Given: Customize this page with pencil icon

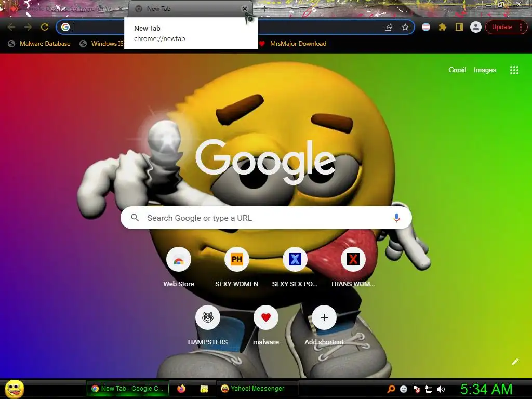Looking at the screenshot, I should pyautogui.click(x=515, y=362).
